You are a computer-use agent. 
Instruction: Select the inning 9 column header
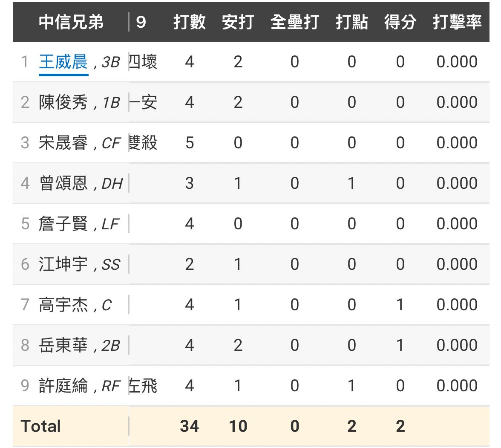click(x=141, y=22)
